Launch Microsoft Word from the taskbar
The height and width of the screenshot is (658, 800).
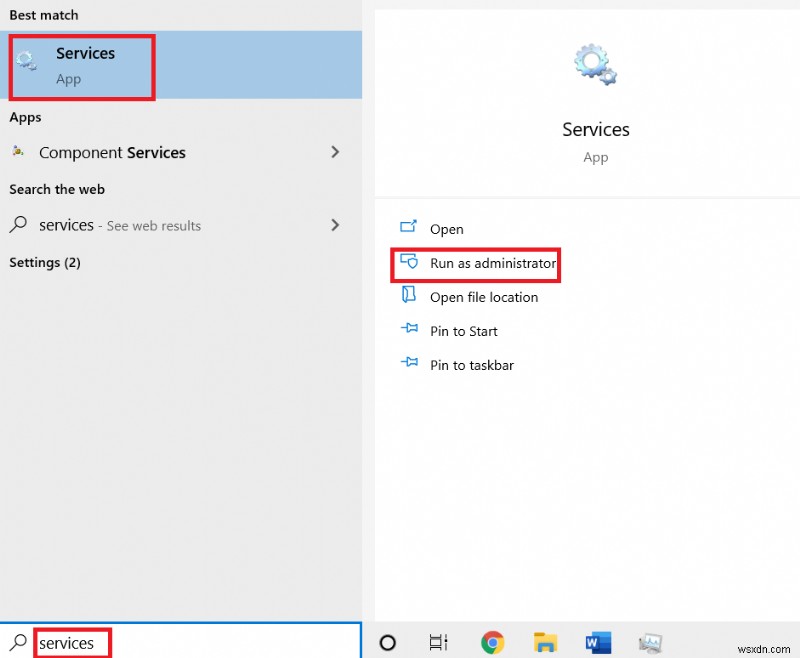coord(597,643)
